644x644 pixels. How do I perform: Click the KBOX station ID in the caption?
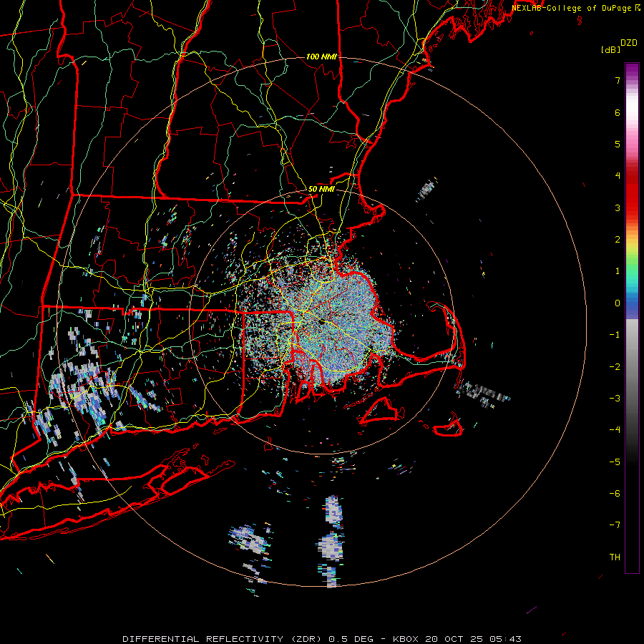point(406,639)
